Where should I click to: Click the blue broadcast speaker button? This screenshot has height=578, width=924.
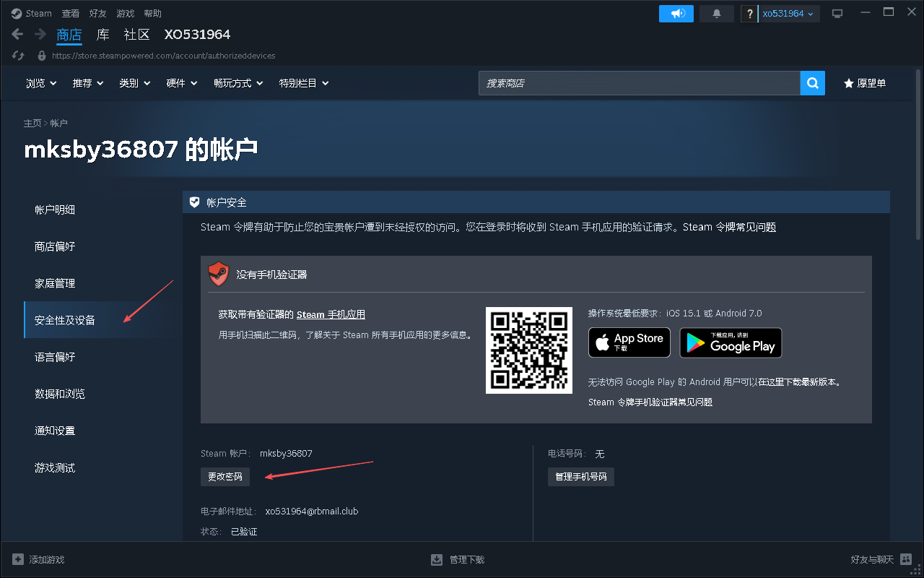point(676,13)
